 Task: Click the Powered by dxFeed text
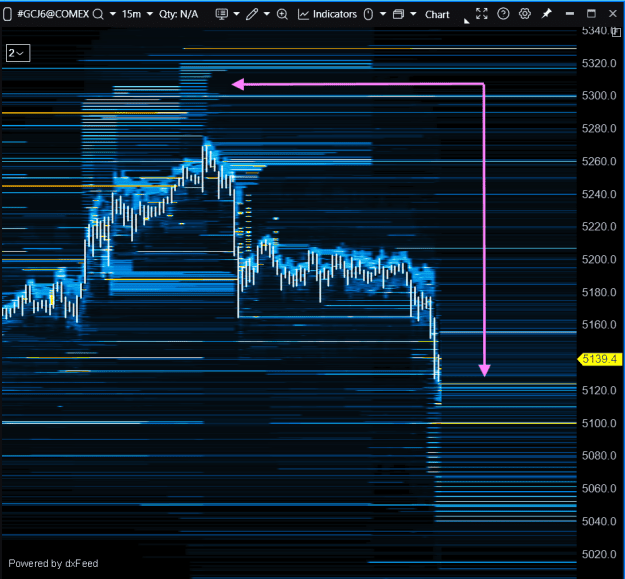click(53, 563)
